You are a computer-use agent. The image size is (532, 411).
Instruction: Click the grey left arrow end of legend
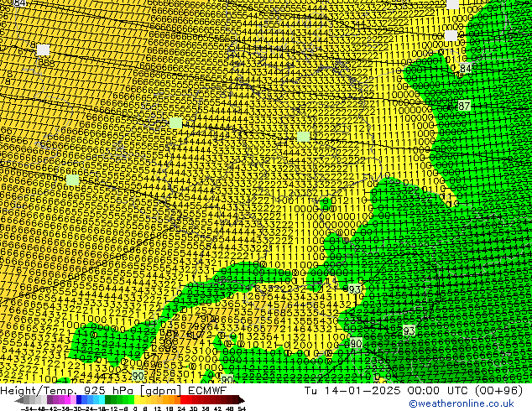tap(19, 400)
